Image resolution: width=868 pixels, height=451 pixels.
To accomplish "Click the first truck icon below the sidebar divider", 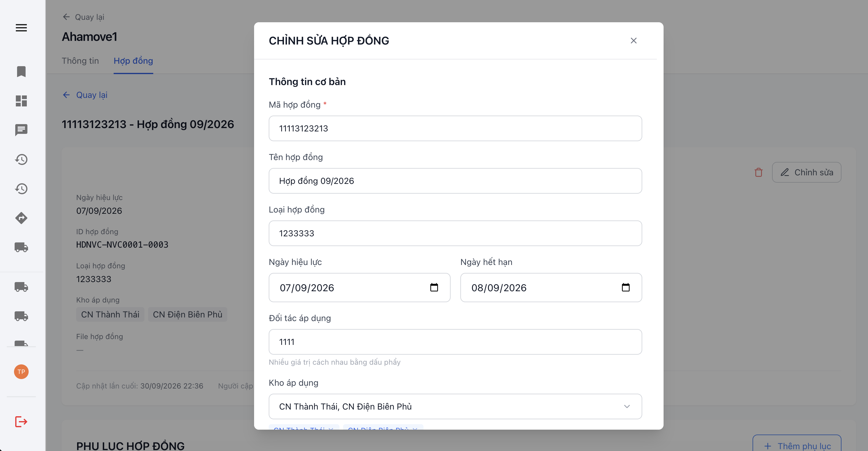I will coord(21,287).
